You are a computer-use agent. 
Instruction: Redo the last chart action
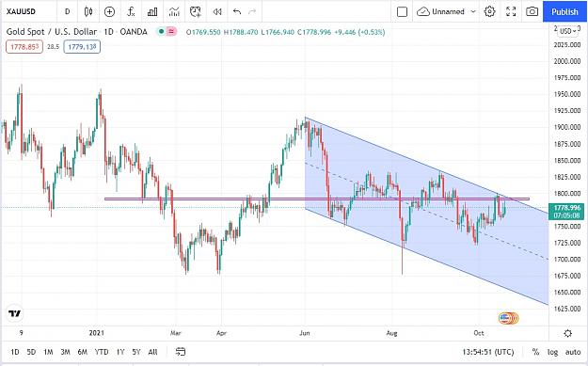click(252, 11)
